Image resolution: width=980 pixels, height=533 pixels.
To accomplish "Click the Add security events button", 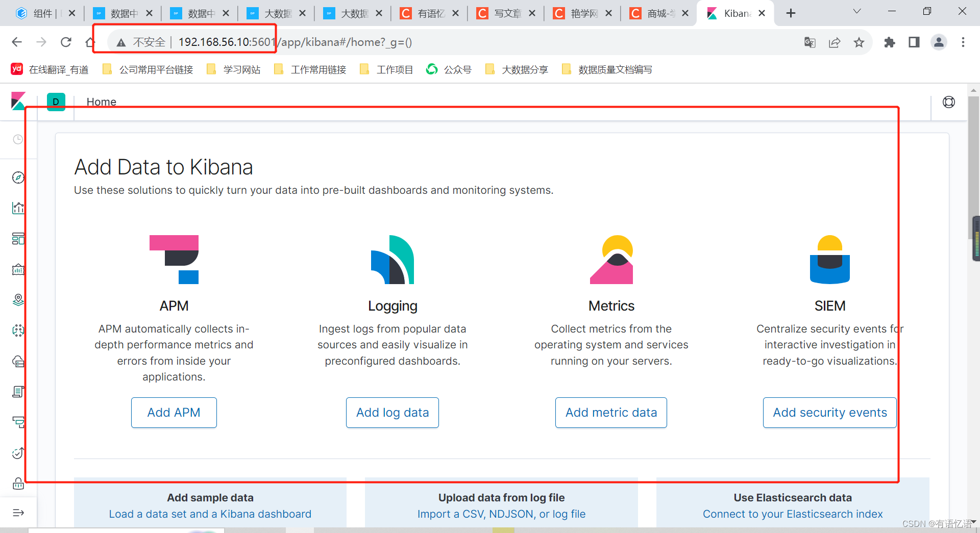I will pyautogui.click(x=830, y=413).
